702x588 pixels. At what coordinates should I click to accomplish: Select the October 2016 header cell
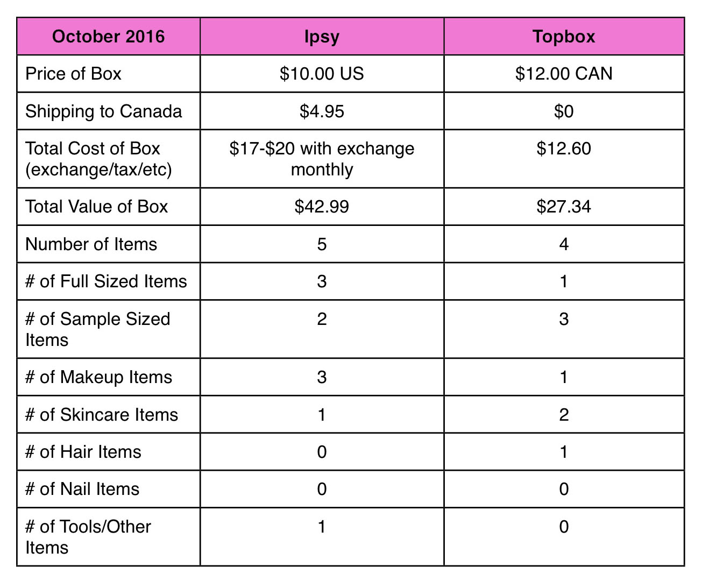coord(109,37)
